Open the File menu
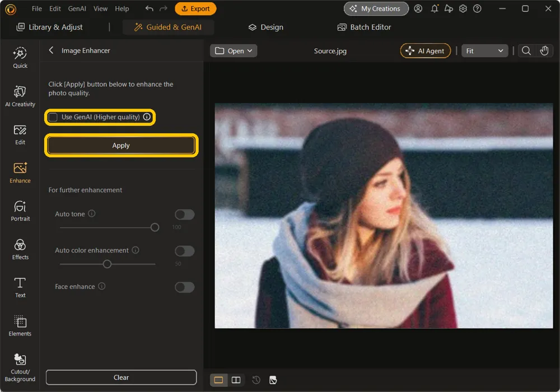 click(x=37, y=8)
